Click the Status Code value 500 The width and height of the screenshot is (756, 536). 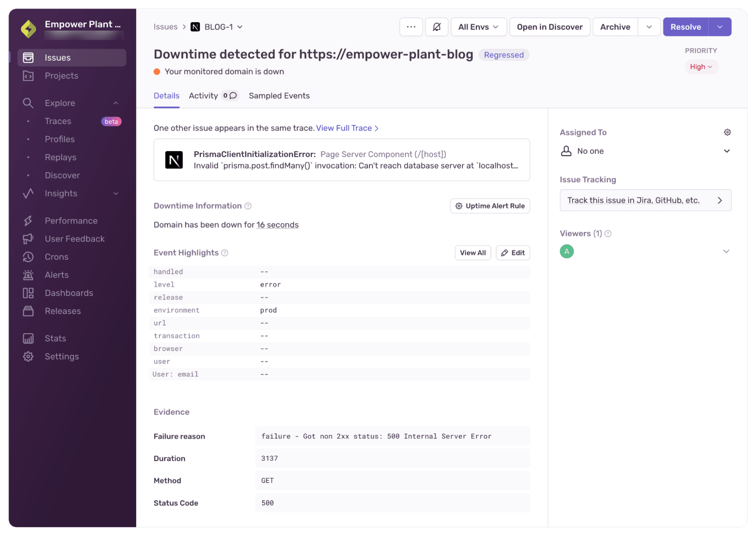pyautogui.click(x=267, y=503)
